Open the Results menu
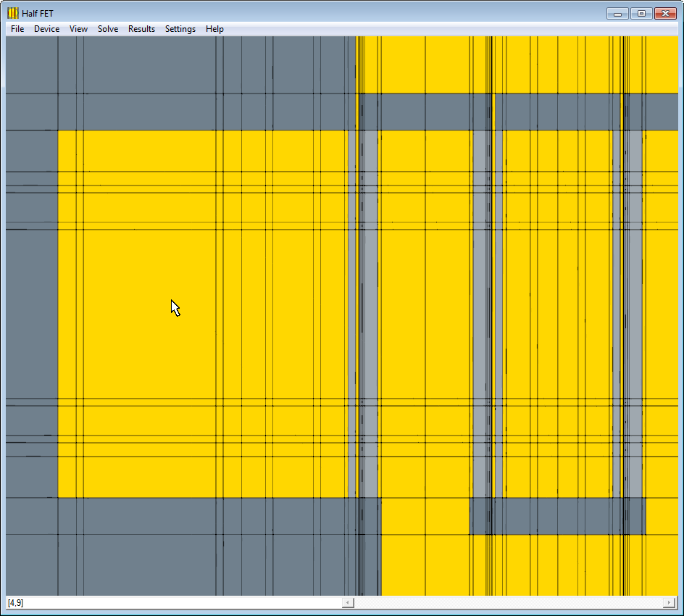684x616 pixels. tap(141, 29)
